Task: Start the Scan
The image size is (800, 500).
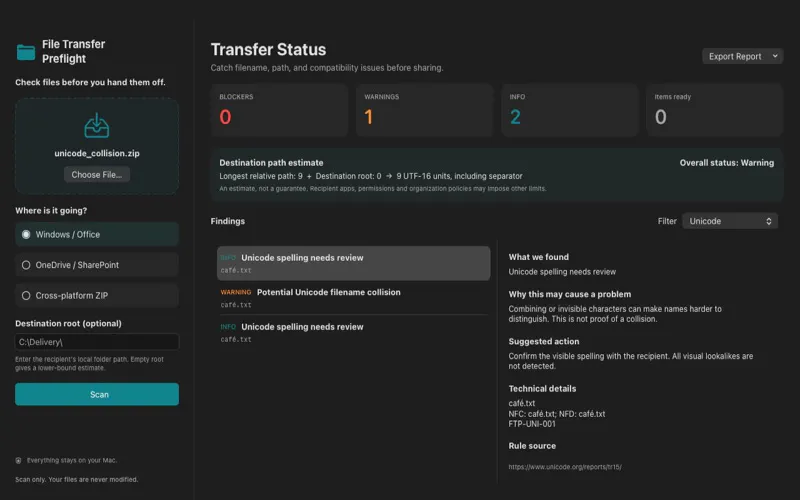Action: click(97, 394)
